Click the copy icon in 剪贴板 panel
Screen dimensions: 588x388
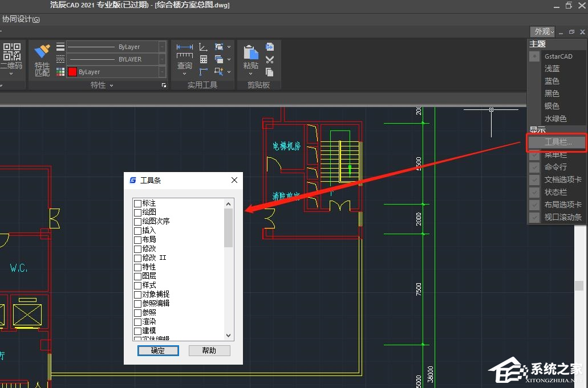pos(269,72)
